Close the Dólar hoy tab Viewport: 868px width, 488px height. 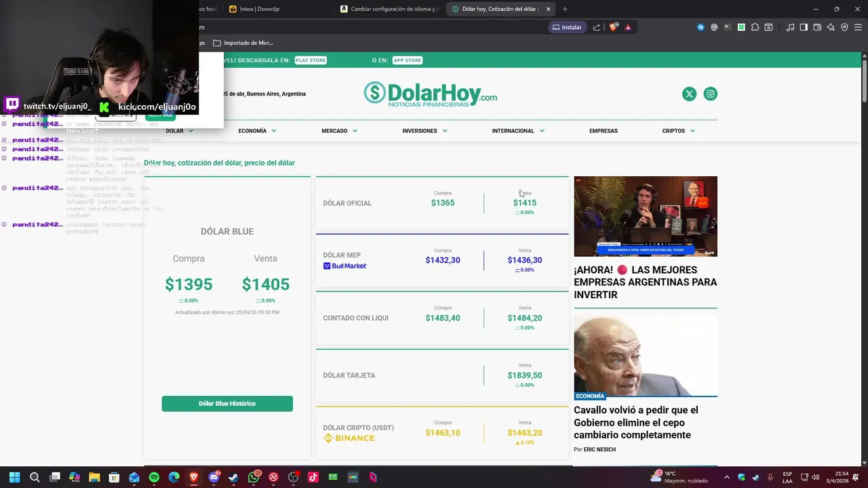click(548, 9)
